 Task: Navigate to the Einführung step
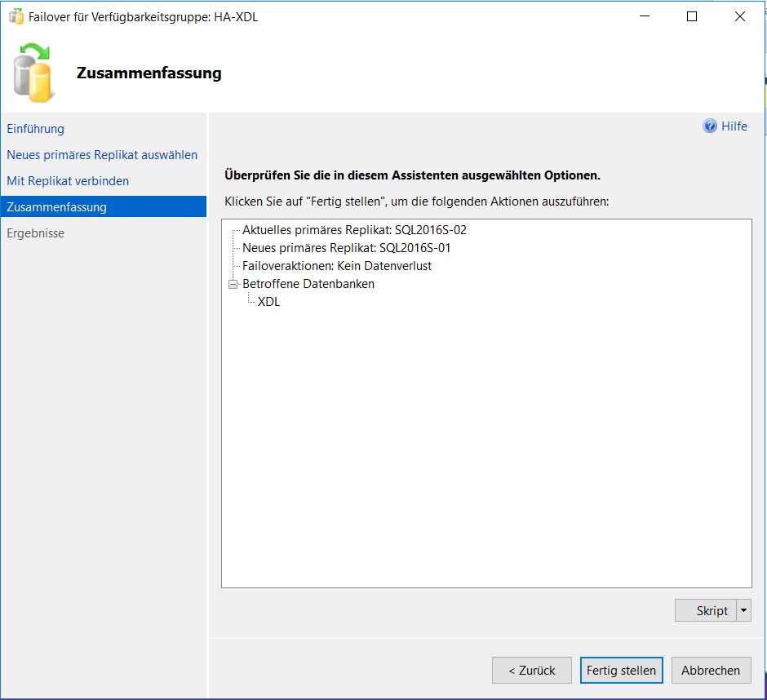point(36,128)
